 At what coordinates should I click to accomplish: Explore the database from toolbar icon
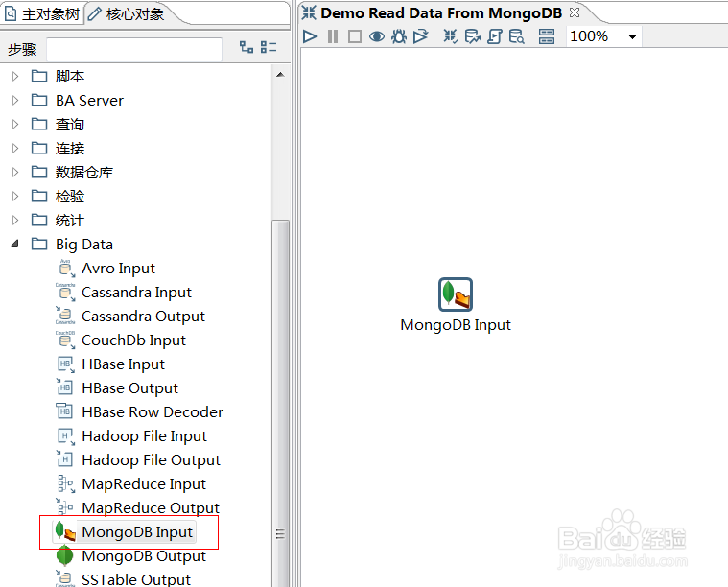pyautogui.click(x=517, y=36)
